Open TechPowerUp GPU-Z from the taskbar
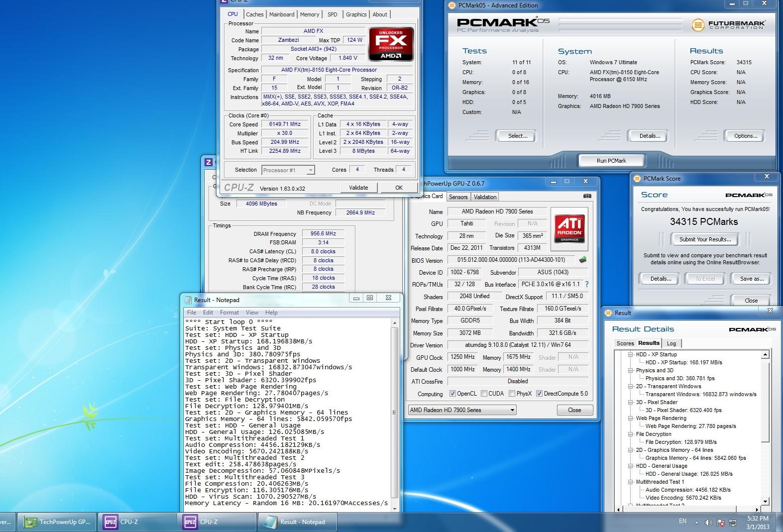 [57, 522]
